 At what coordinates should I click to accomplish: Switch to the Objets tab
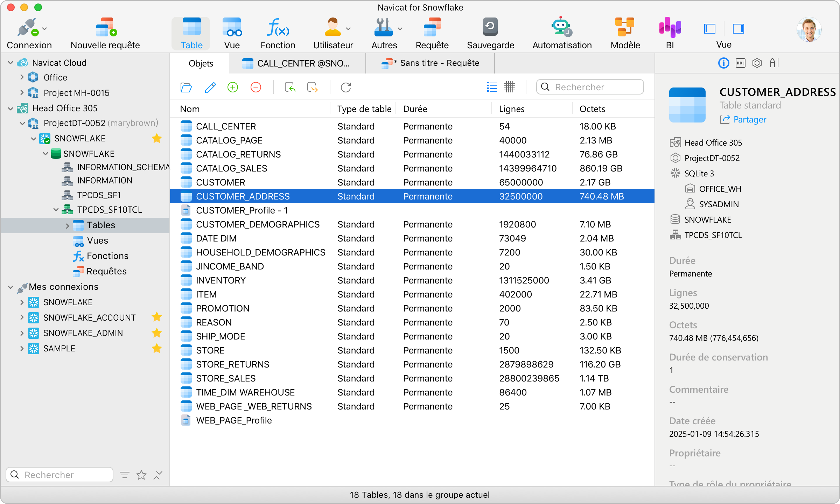tap(201, 63)
